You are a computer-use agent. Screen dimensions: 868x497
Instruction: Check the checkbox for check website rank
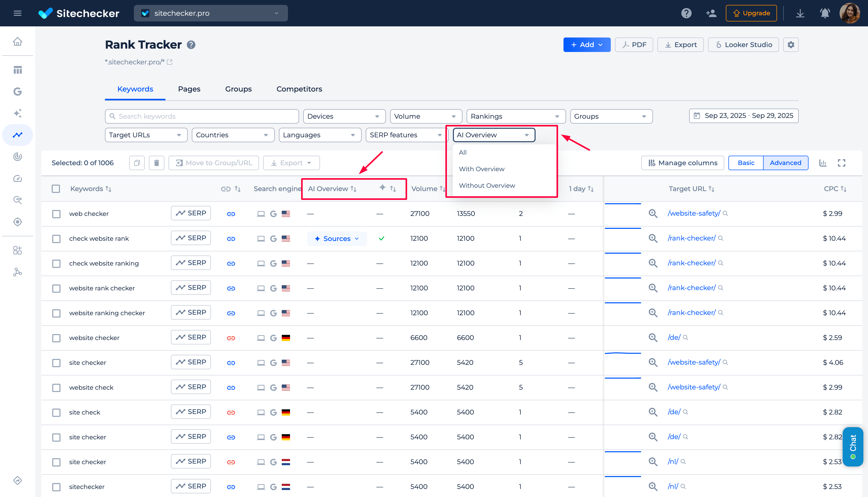[56, 239]
